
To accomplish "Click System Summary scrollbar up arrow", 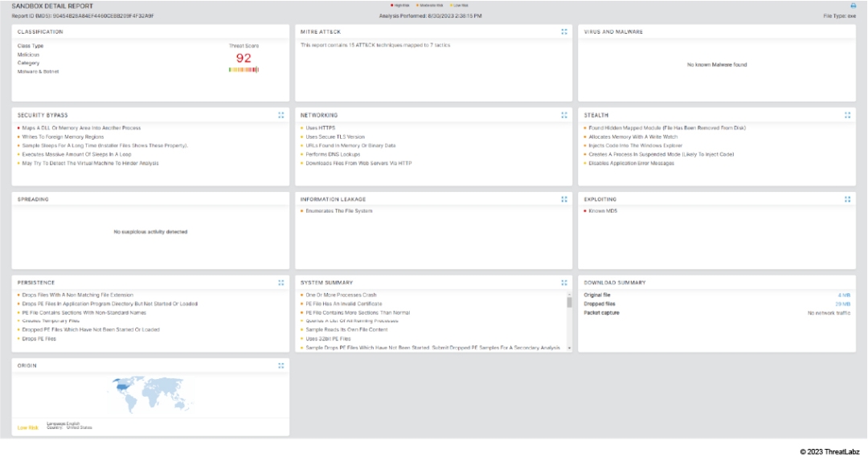I will click(x=570, y=294).
